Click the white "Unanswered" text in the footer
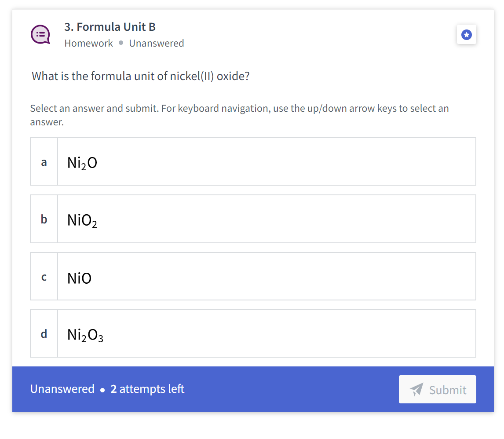The width and height of the screenshot is (504, 439). click(62, 389)
